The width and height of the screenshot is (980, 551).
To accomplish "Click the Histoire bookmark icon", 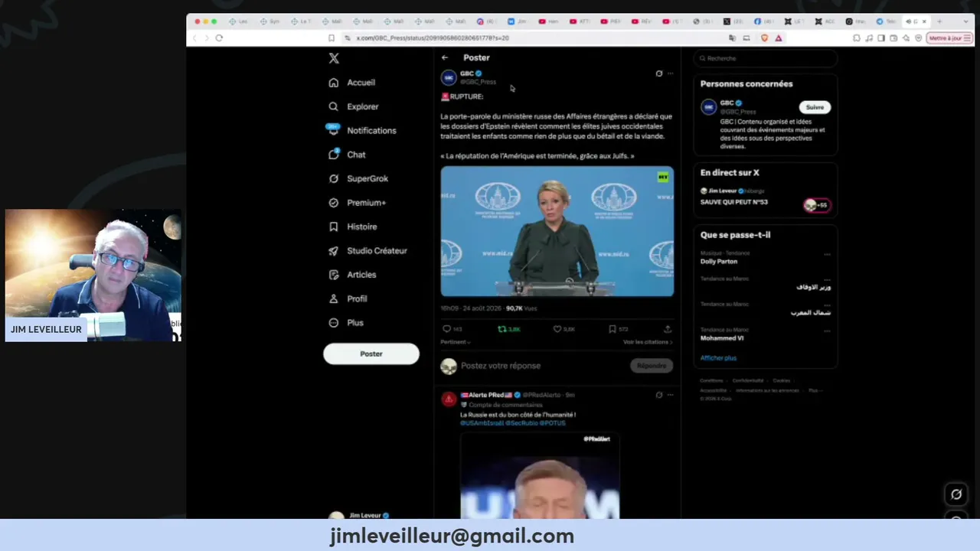I will tap(334, 227).
